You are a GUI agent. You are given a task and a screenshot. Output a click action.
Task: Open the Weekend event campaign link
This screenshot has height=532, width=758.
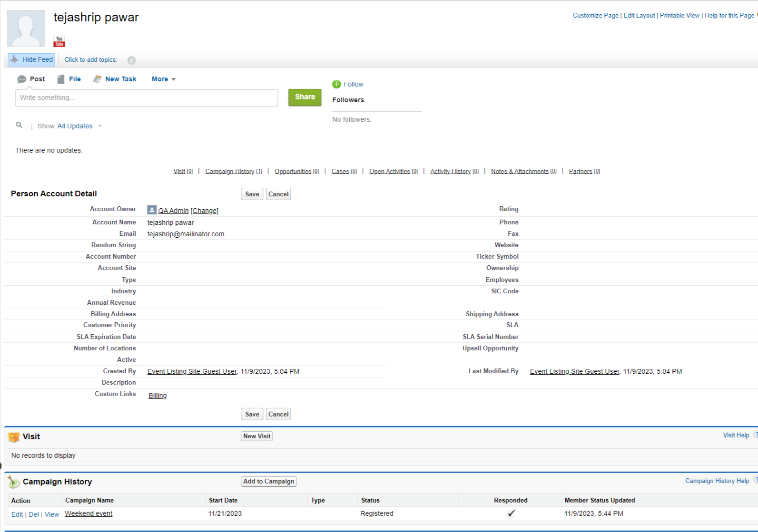tap(89, 513)
